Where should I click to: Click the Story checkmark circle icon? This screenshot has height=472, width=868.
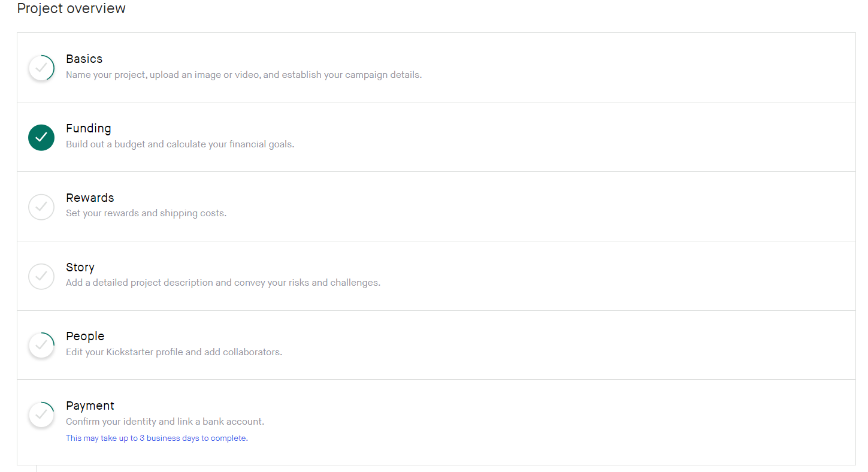tap(41, 276)
